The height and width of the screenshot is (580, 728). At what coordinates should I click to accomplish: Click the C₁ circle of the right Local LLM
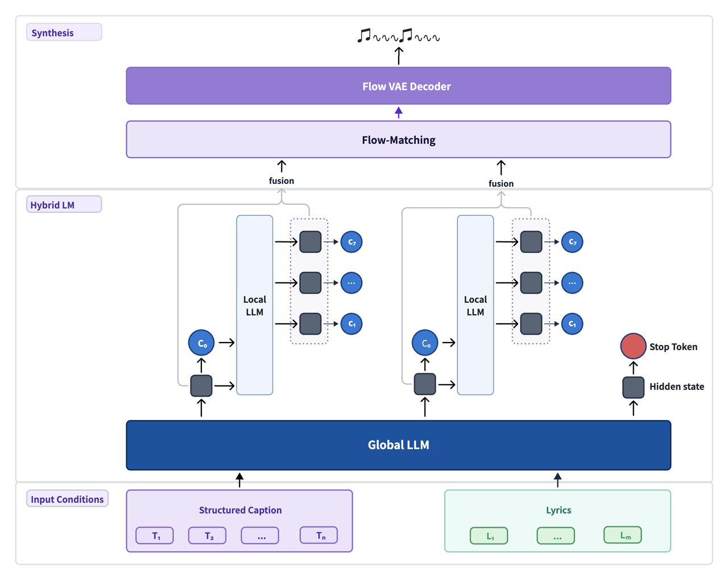point(572,324)
